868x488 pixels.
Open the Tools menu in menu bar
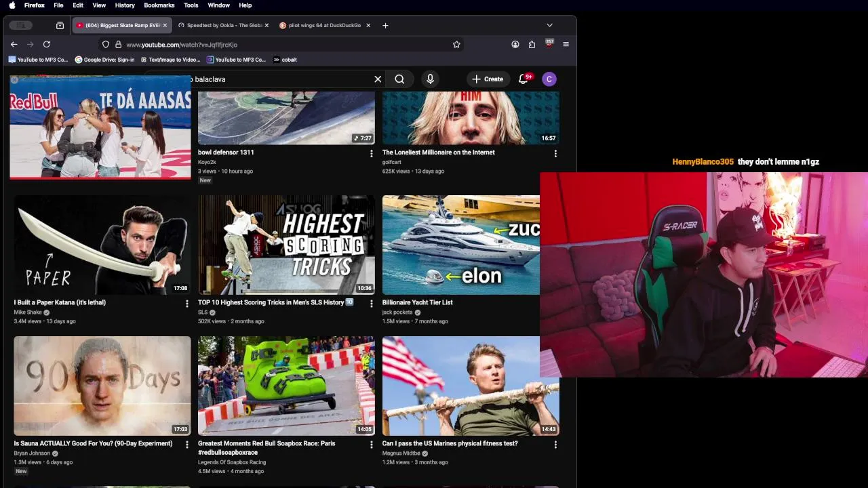click(x=191, y=5)
